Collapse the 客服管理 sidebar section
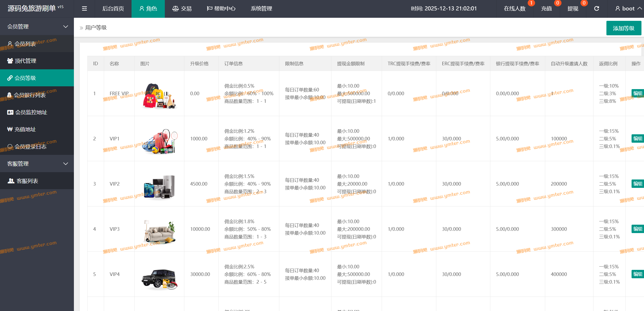Viewport: 644px width, 311px height. pyautogui.click(x=66, y=163)
